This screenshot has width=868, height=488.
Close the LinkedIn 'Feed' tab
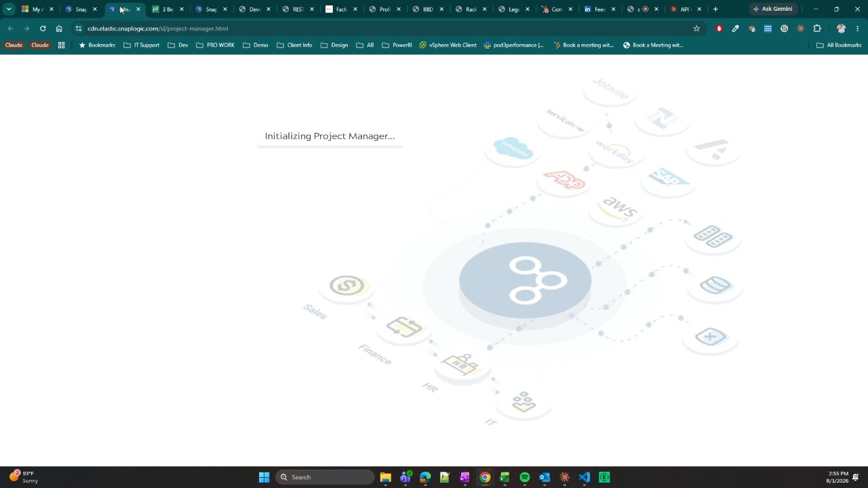[x=613, y=9]
